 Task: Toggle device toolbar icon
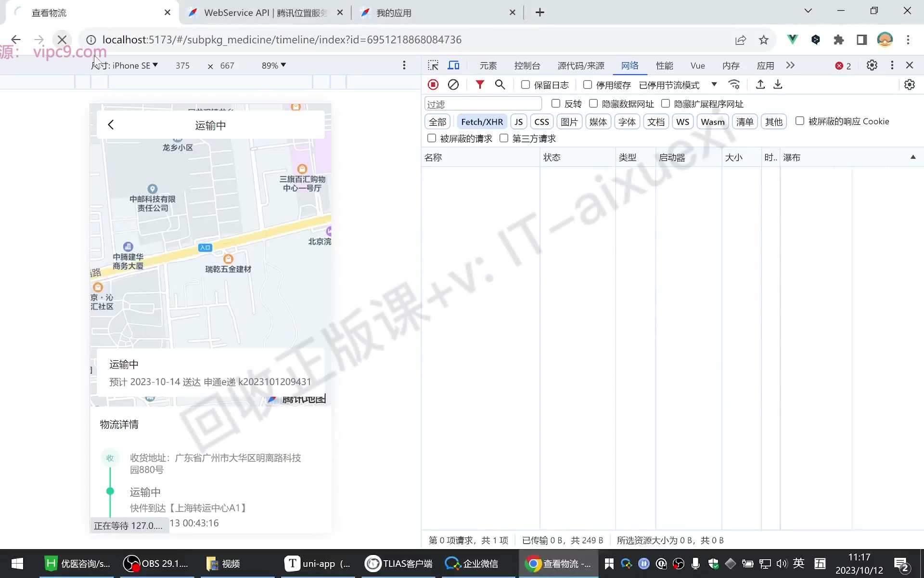[x=454, y=66]
